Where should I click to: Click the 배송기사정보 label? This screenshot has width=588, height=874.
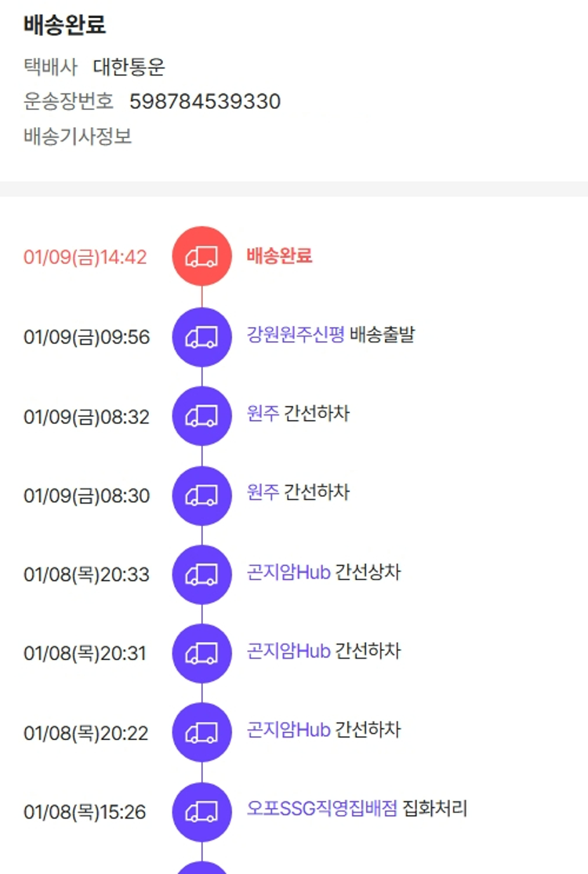pyautogui.click(x=78, y=136)
